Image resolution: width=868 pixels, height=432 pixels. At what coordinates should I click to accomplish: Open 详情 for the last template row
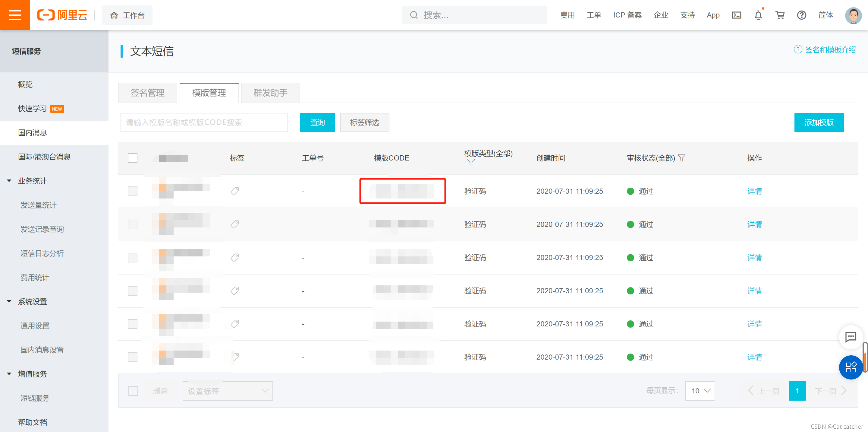click(x=754, y=357)
